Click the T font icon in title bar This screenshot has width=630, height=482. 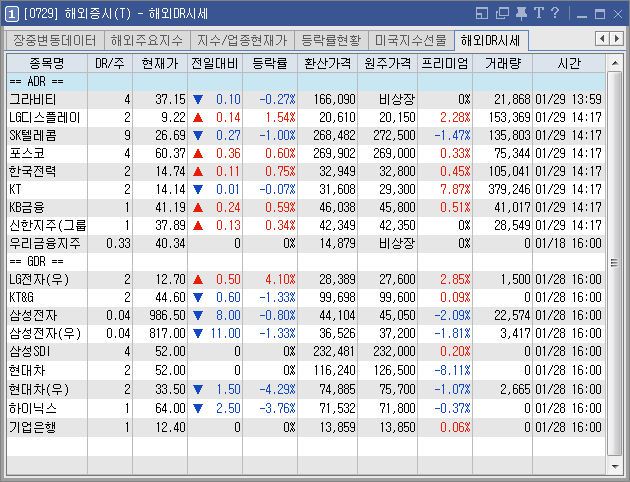(x=539, y=13)
